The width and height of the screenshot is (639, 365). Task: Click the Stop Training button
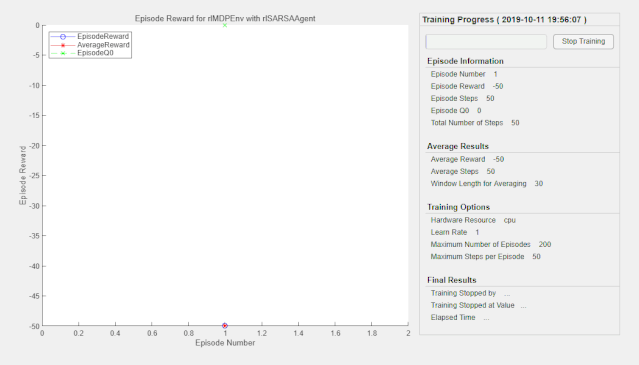coord(583,42)
